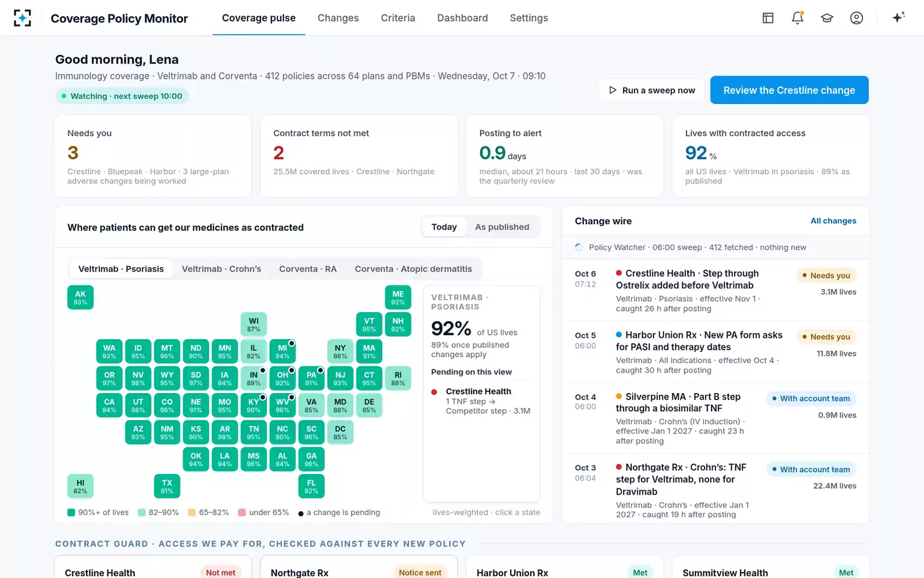Image resolution: width=924 pixels, height=578 pixels.
Task: Select the Corventa · Atopic dermatitis map tab
Action: (413, 269)
